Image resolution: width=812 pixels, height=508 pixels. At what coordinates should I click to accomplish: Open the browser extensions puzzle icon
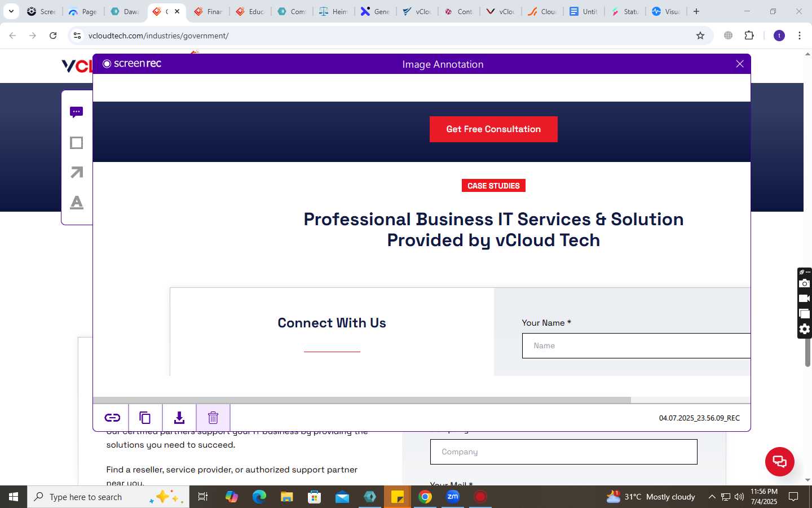749,36
